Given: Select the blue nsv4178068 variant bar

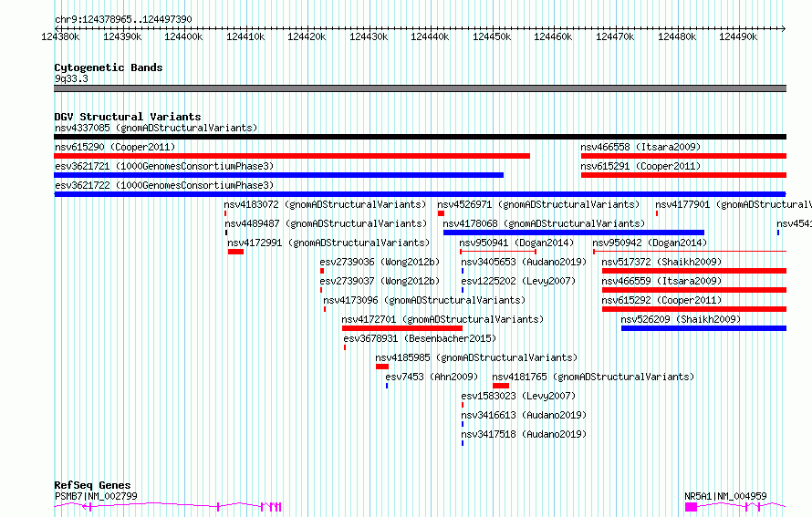Looking at the screenshot, I should [x=574, y=233].
